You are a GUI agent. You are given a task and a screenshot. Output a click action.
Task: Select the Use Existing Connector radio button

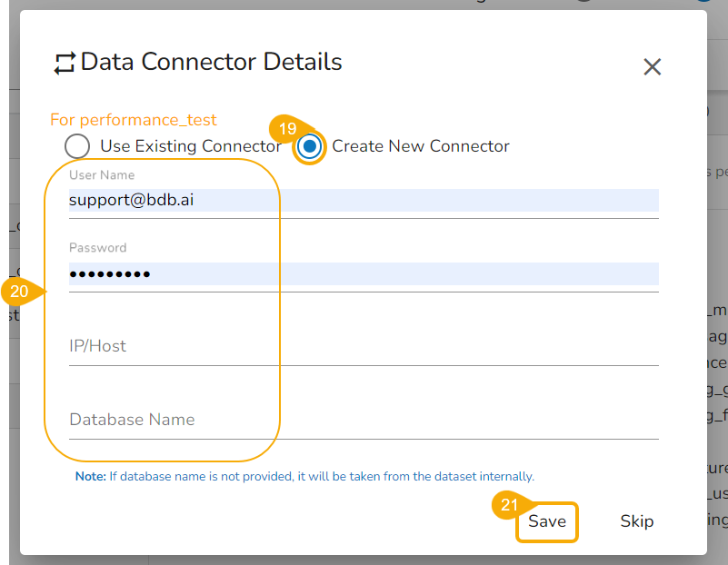[77, 146]
